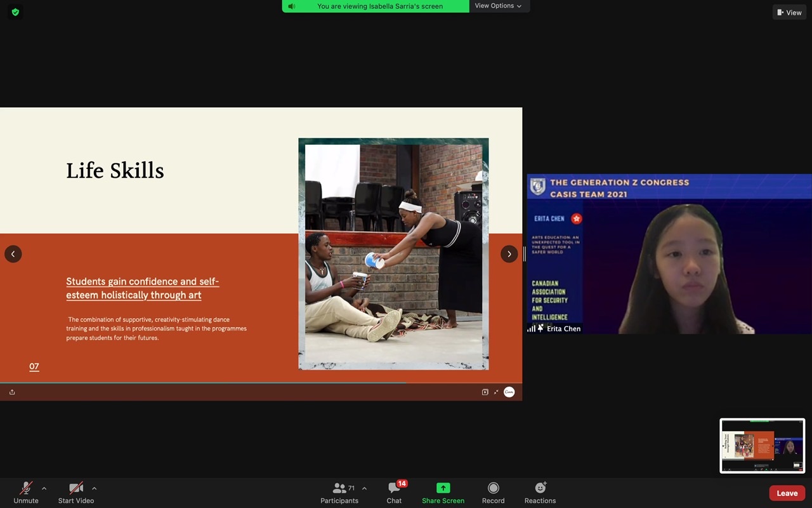
Task: Expand video options arrow beside Start Video
Action: (94, 488)
